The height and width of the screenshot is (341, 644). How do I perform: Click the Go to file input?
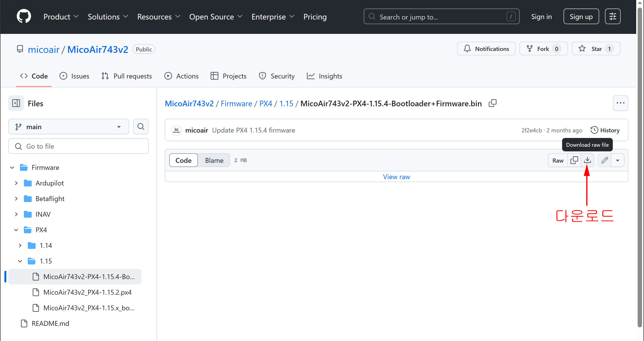coord(78,146)
